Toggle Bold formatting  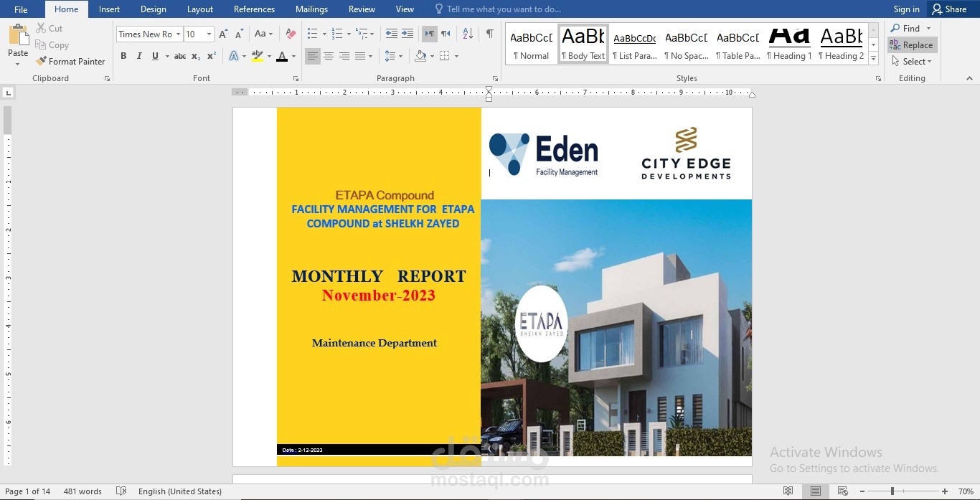123,56
